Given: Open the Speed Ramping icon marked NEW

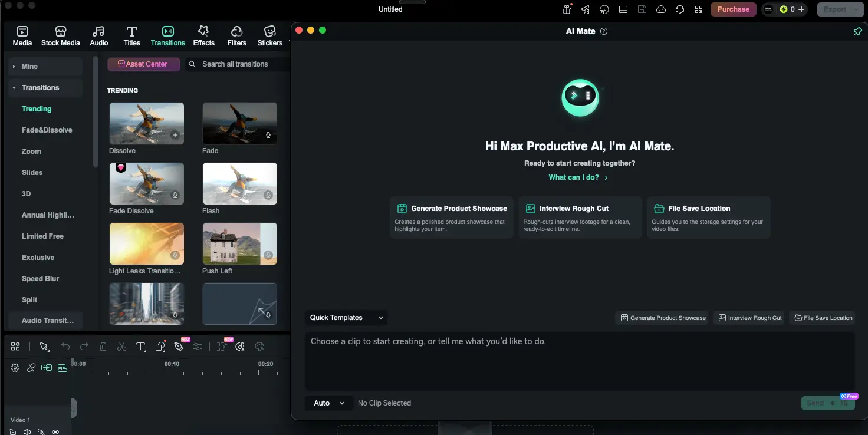Looking at the screenshot, I should (222, 348).
